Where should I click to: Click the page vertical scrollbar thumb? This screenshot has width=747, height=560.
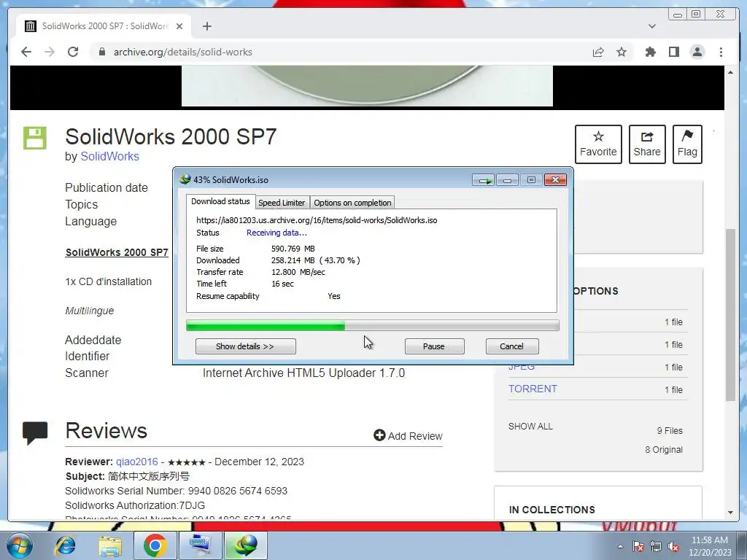tap(730, 315)
